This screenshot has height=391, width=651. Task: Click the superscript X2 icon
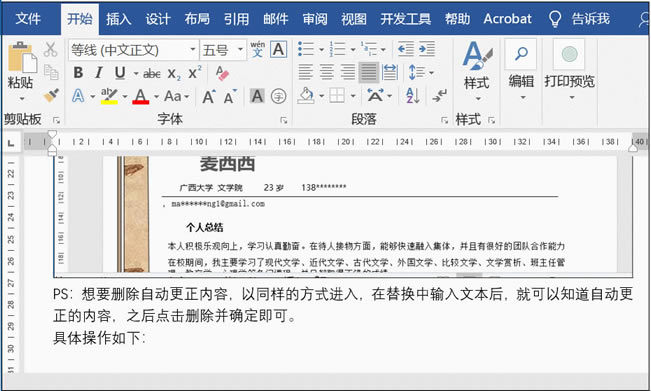(x=194, y=73)
